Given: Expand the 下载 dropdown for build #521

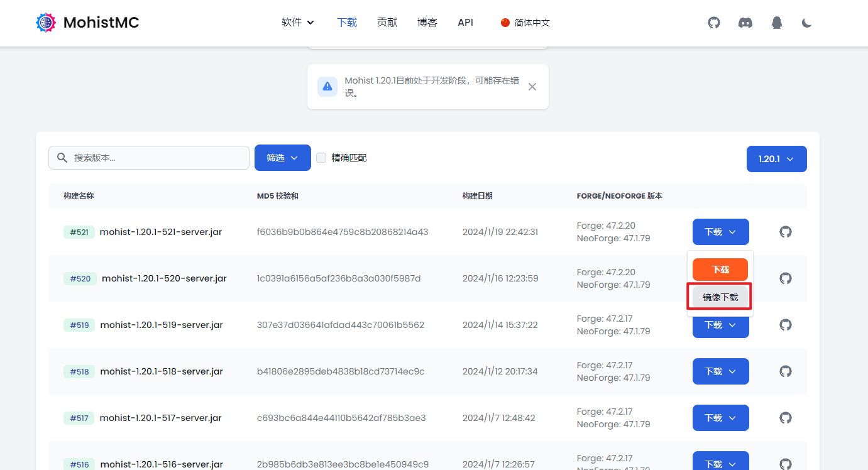Looking at the screenshot, I should click(721, 232).
